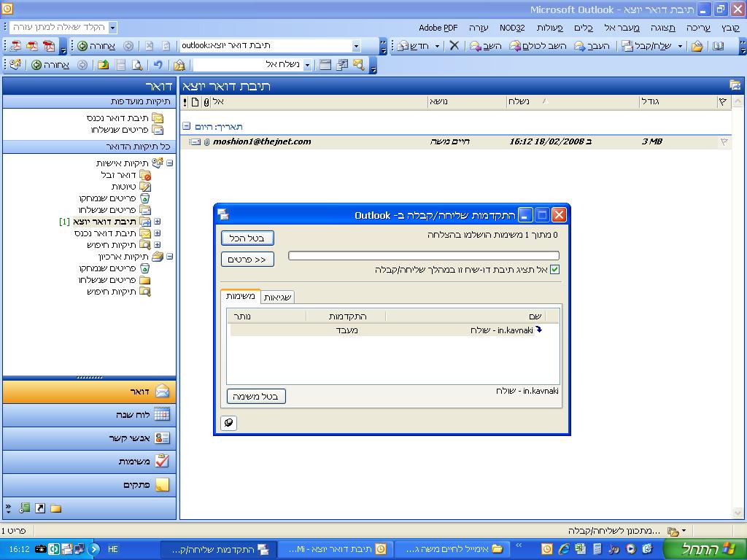Screen dimensions: 747x560
Task: Collapse the Personal Folders (תיקיות אישיות) tree
Action: pyautogui.click(x=169, y=163)
